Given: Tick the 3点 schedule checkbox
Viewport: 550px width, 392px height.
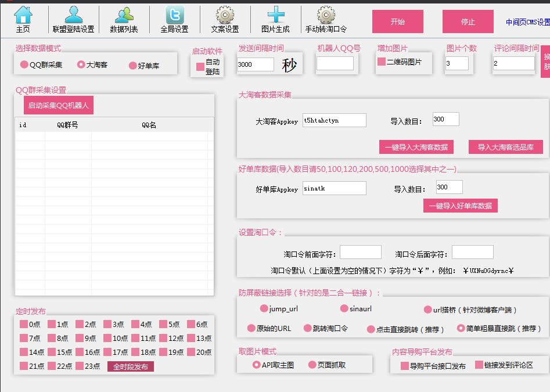Looking at the screenshot, I should (107, 324).
